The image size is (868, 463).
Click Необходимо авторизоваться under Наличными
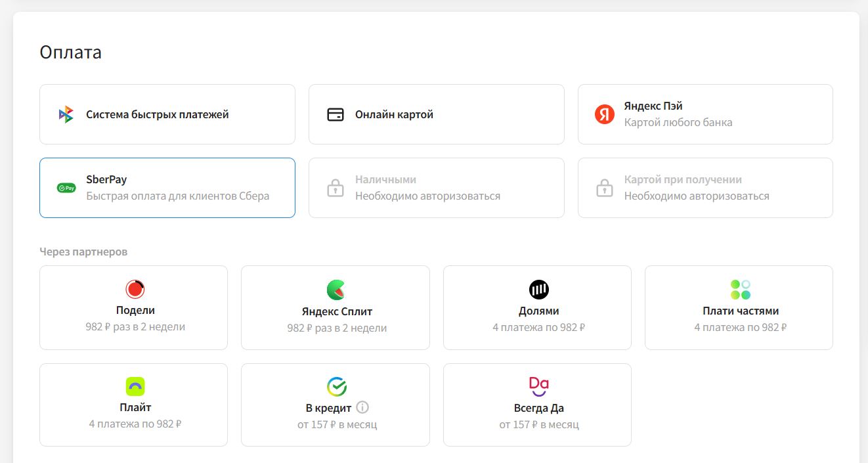(x=428, y=196)
